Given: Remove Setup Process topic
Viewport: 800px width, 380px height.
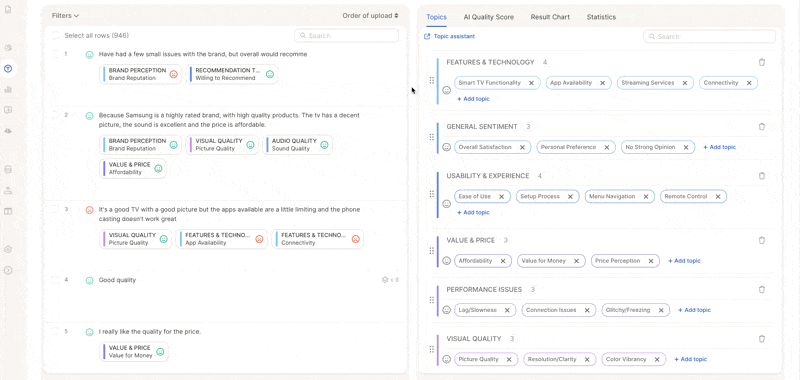Looking at the screenshot, I should point(570,196).
